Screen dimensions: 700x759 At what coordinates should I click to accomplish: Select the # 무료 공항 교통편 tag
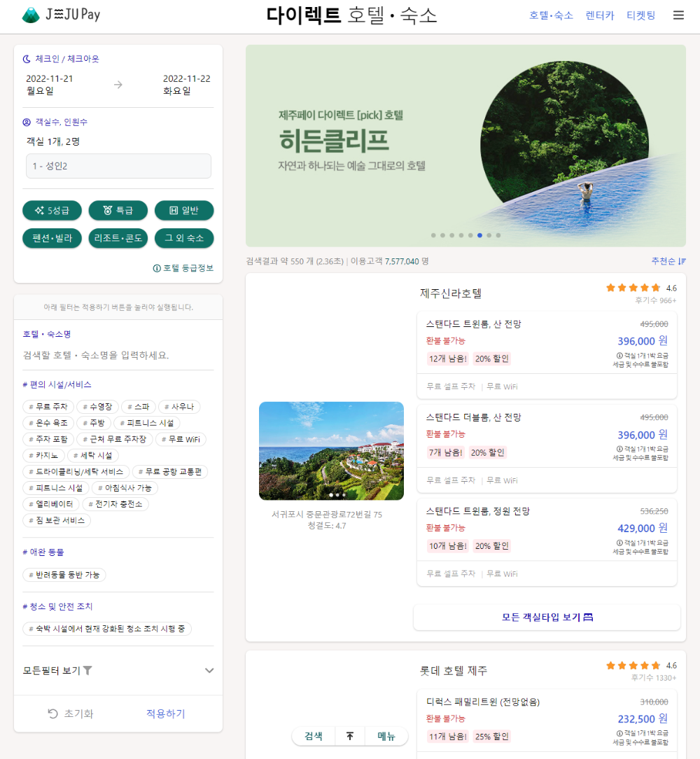point(170,471)
